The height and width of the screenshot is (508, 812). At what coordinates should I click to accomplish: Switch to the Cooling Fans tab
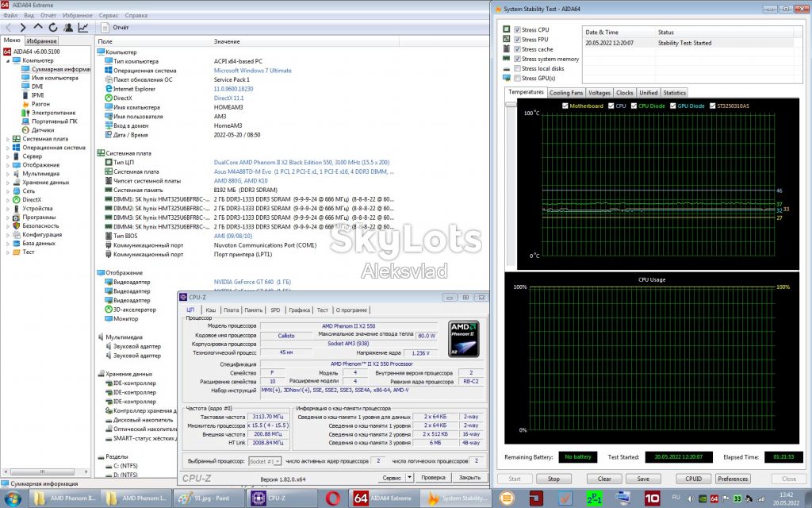[x=565, y=93]
